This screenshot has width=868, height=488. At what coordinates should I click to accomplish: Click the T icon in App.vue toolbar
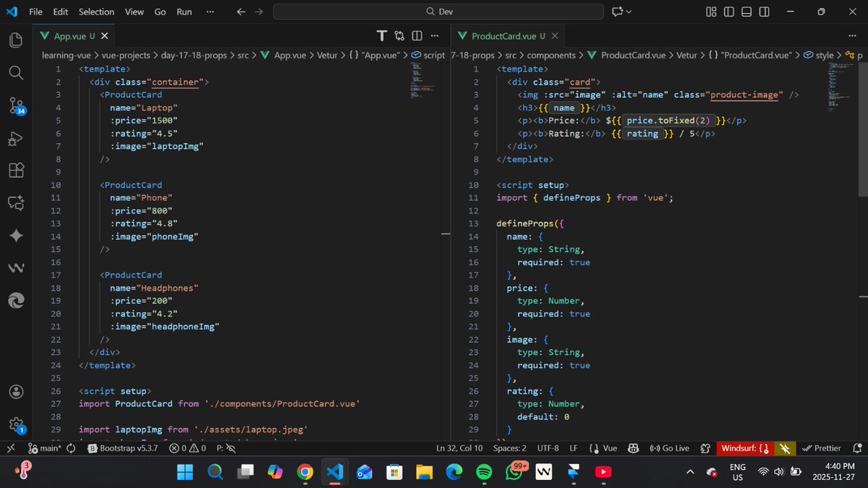pyautogui.click(x=382, y=35)
